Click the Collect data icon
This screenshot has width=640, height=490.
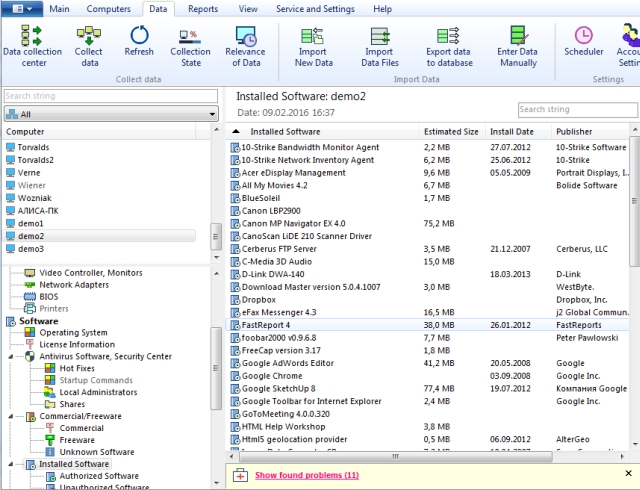coord(89,46)
